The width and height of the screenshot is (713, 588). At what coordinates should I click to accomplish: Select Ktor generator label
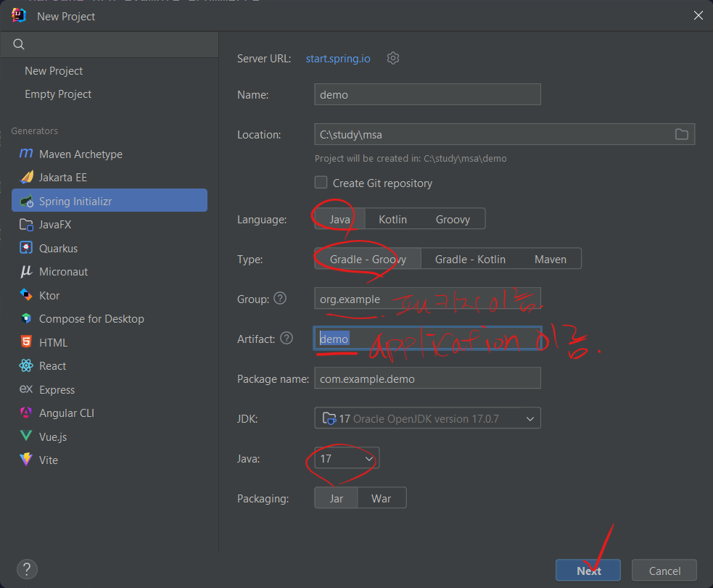click(x=49, y=295)
